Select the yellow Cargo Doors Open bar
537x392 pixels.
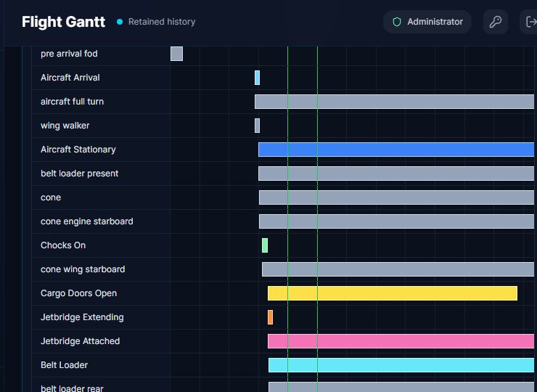tap(393, 293)
